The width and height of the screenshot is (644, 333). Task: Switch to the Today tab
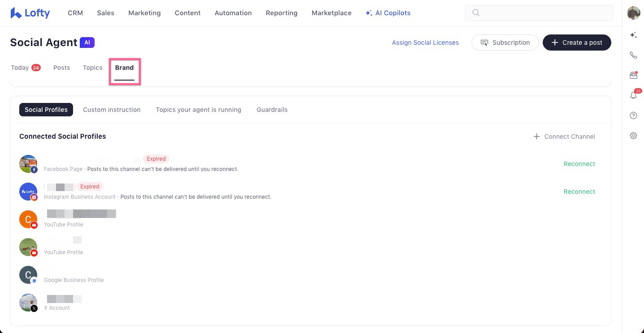[x=26, y=68]
